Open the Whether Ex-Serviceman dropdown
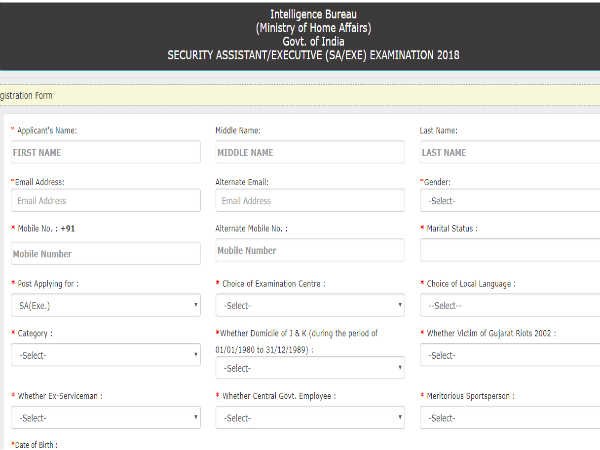The height and width of the screenshot is (450, 600). click(x=106, y=417)
